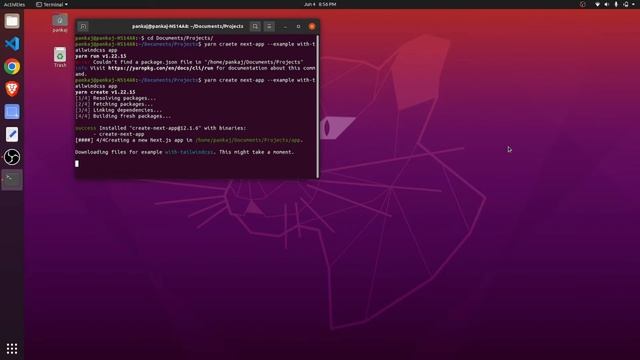Click the Terminal title bar text

click(188, 27)
